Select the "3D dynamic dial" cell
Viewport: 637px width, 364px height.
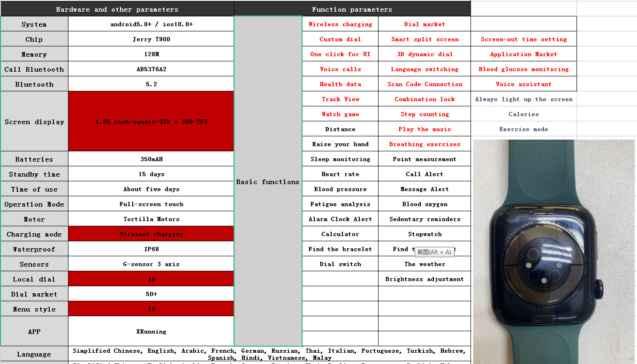(425, 54)
